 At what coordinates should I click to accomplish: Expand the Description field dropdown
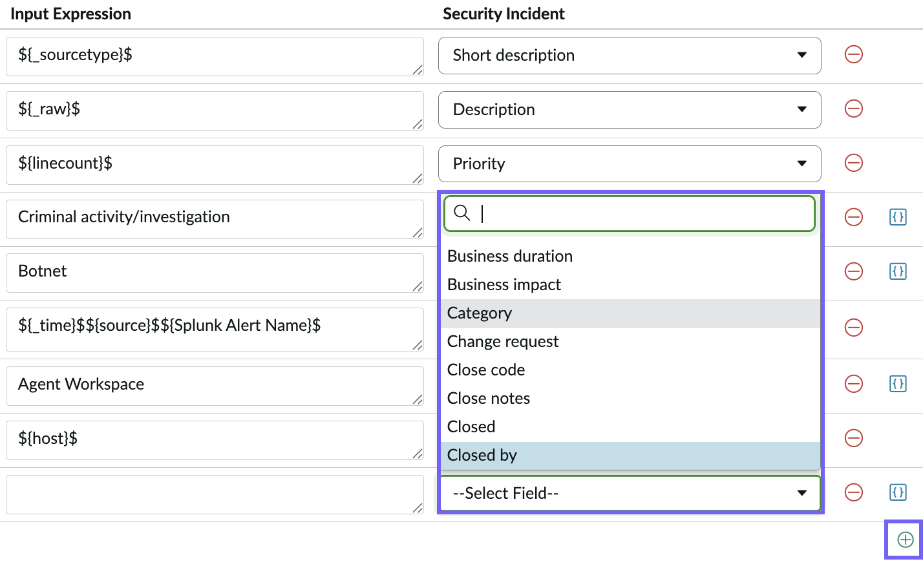tap(630, 110)
